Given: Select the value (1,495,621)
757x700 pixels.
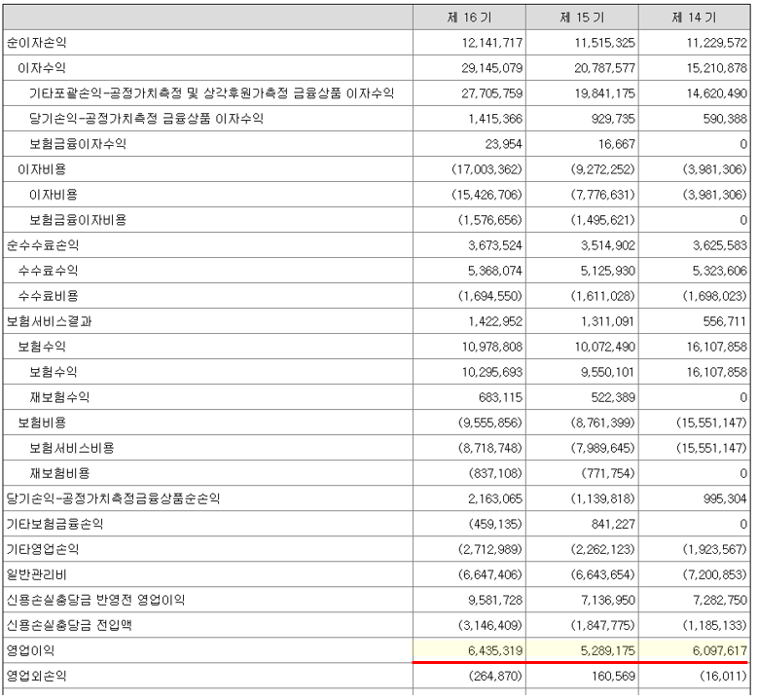Looking at the screenshot, I should tap(602, 220).
